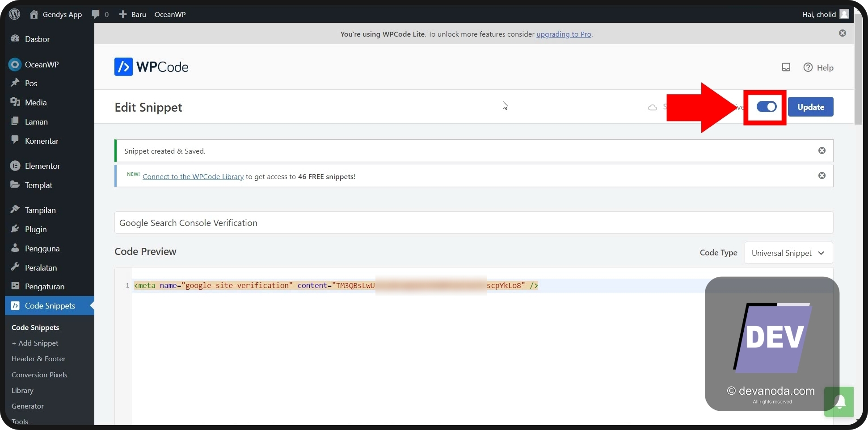868x430 pixels.
Task: Click the Plugin plug icon
Action: click(x=15, y=229)
